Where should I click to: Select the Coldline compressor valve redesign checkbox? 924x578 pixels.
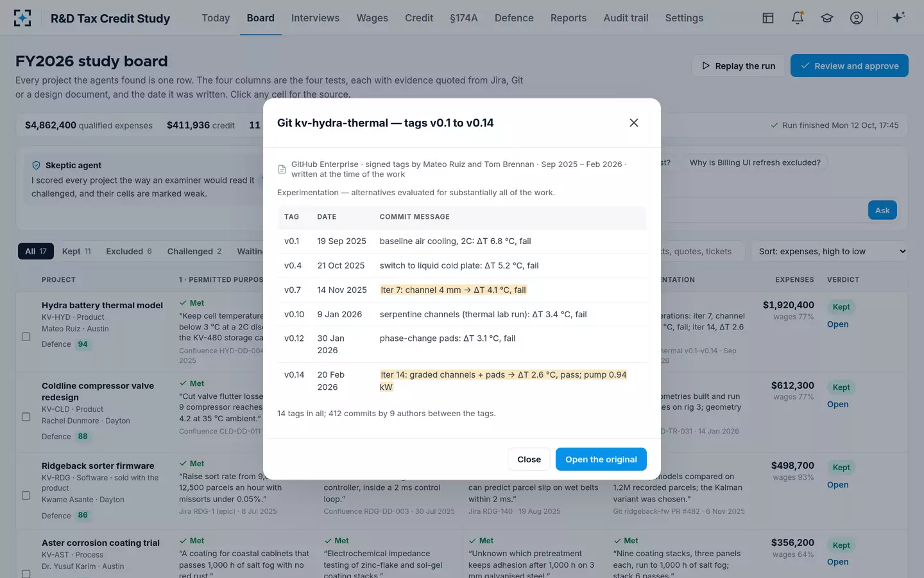click(x=26, y=417)
